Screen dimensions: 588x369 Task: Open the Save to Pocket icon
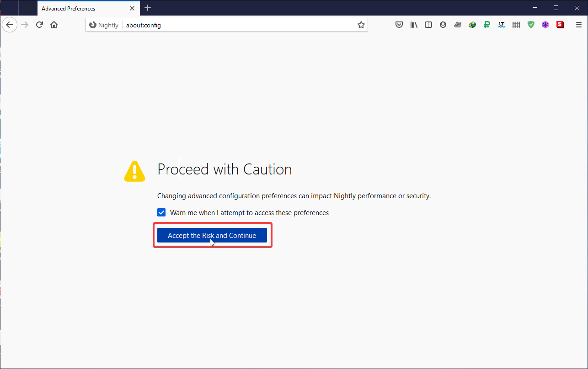[399, 25]
